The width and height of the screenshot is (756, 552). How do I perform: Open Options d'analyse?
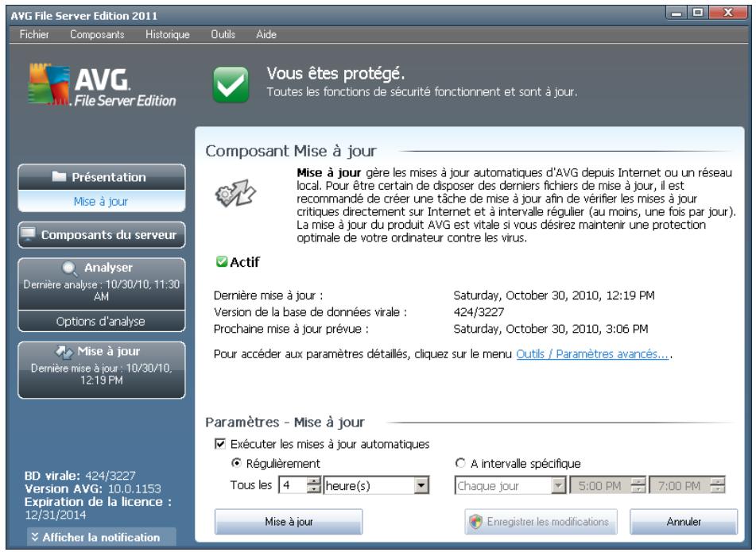click(x=101, y=322)
